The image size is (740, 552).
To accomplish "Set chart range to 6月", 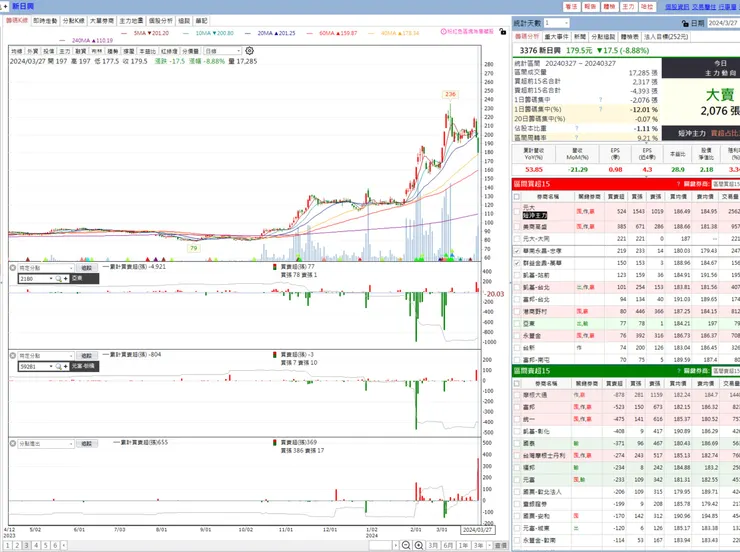I will (448, 545).
